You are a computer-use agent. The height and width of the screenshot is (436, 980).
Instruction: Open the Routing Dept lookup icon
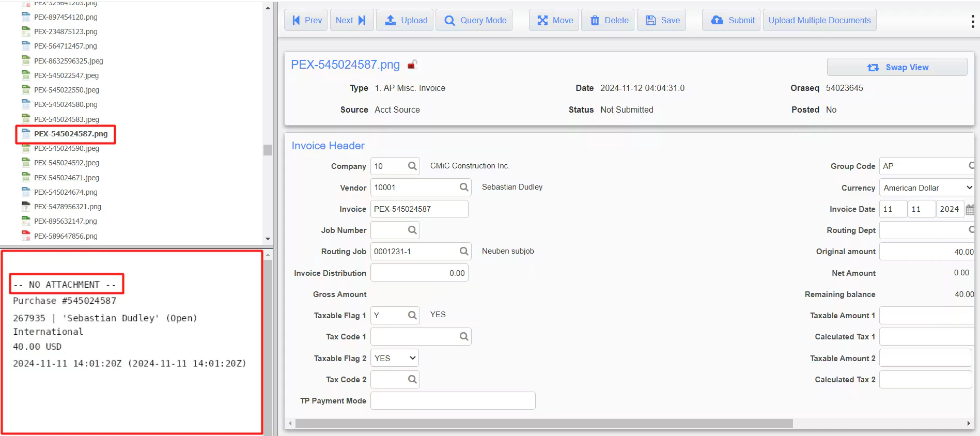tap(972, 229)
